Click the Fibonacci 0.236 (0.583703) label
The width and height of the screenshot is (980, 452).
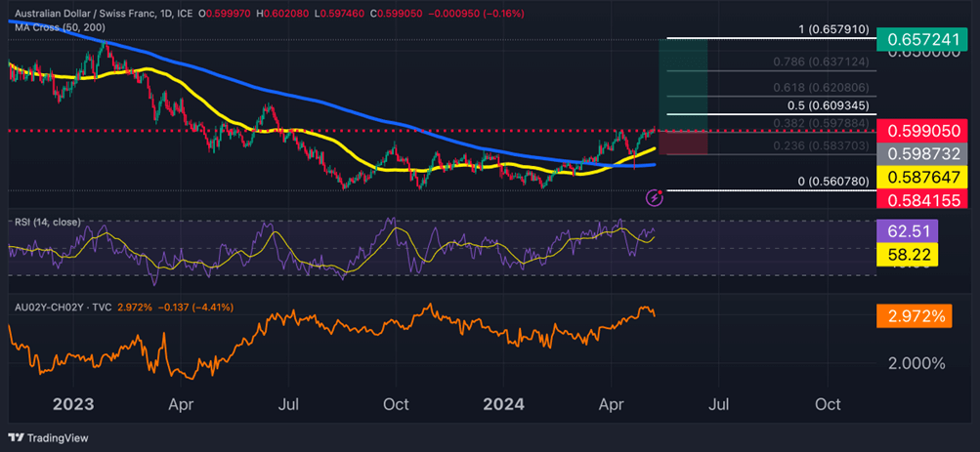[x=821, y=145]
